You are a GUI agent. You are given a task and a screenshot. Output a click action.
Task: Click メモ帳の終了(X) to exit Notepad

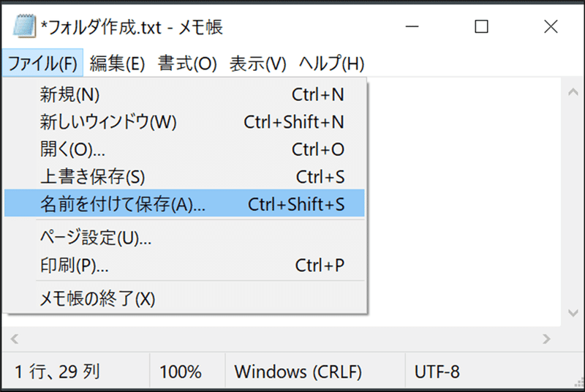point(98,298)
